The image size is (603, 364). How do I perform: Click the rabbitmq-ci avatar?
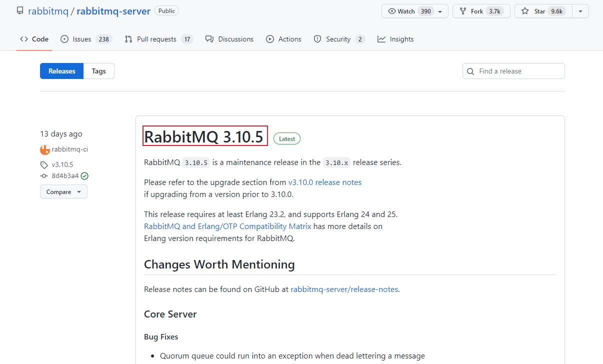pos(45,149)
